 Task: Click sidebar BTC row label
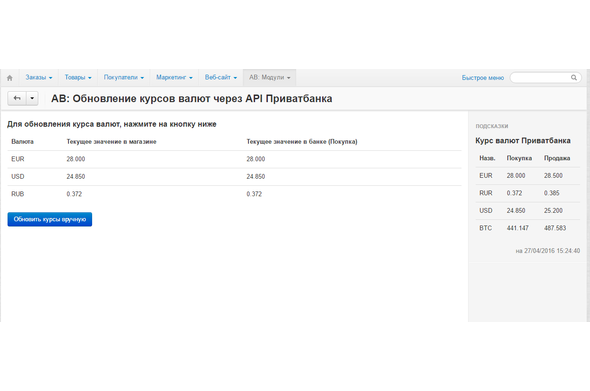click(485, 228)
